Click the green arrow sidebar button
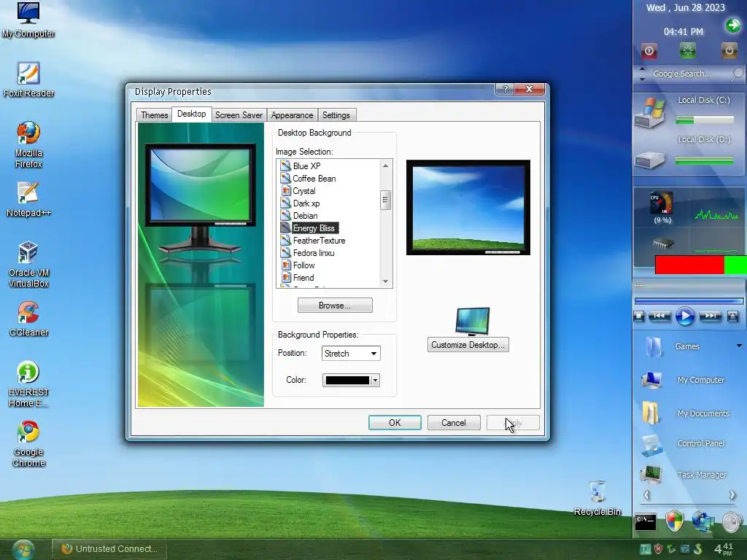The width and height of the screenshot is (747, 560). click(732, 25)
